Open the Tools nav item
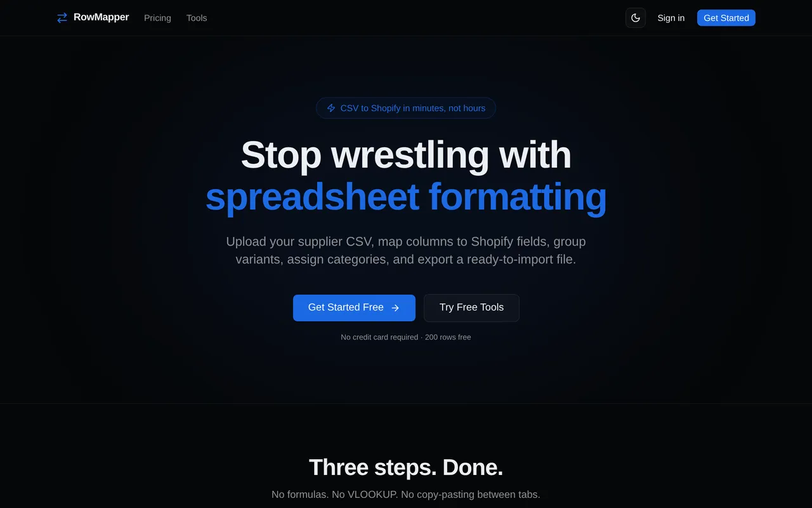Image resolution: width=812 pixels, height=508 pixels. click(x=197, y=18)
